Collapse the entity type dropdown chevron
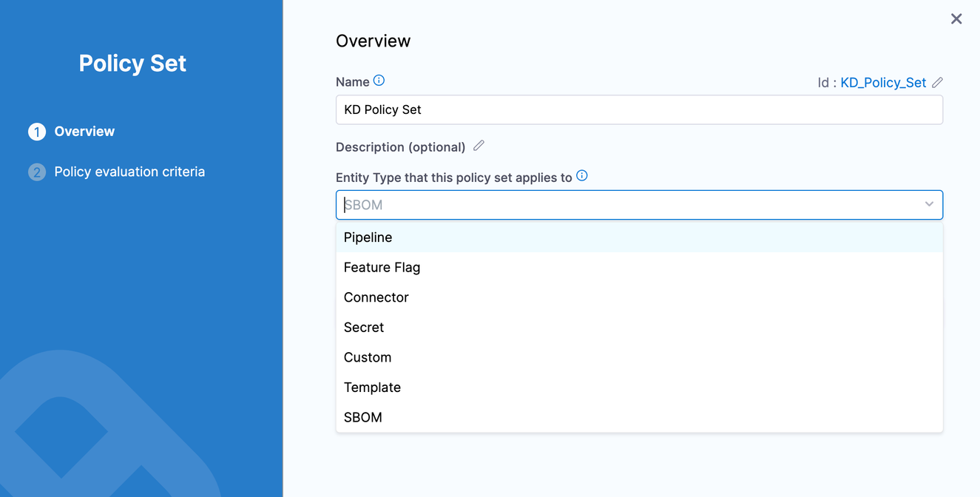This screenshot has width=980, height=497. coord(929,204)
